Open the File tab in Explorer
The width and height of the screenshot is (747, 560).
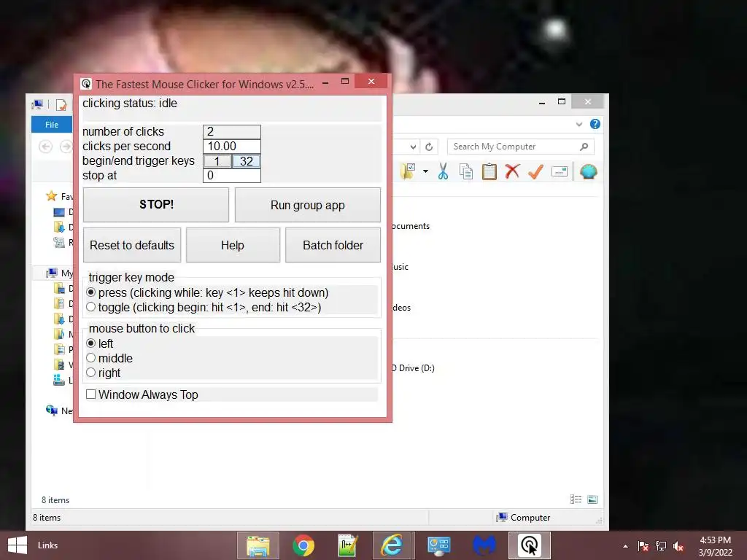click(52, 124)
